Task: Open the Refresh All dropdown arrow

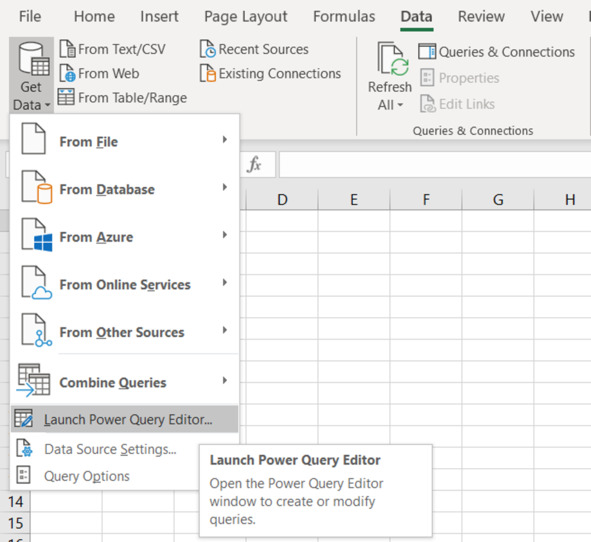Action: pos(400,105)
